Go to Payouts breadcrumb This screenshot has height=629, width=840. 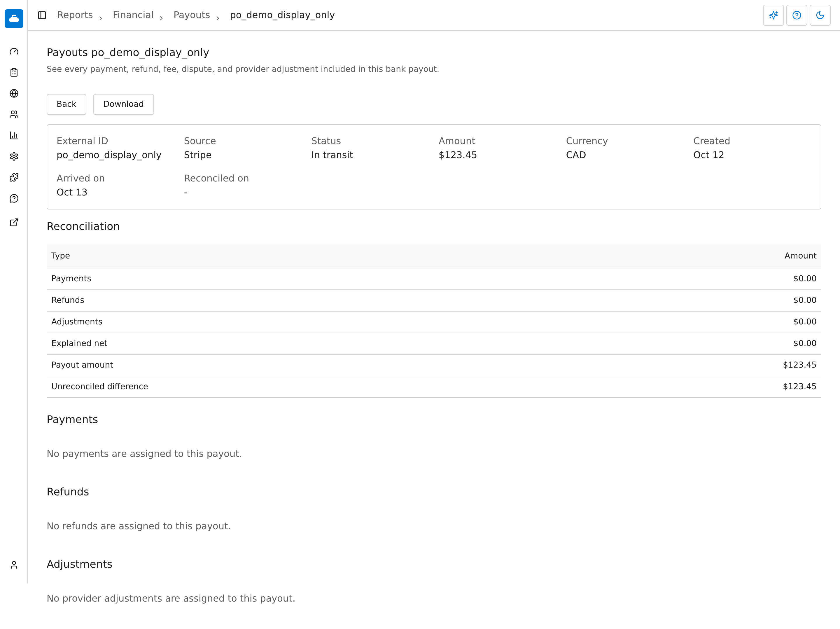192,15
